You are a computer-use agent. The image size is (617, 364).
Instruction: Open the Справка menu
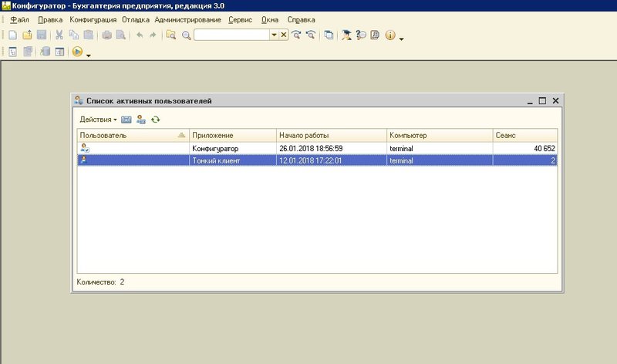(301, 20)
